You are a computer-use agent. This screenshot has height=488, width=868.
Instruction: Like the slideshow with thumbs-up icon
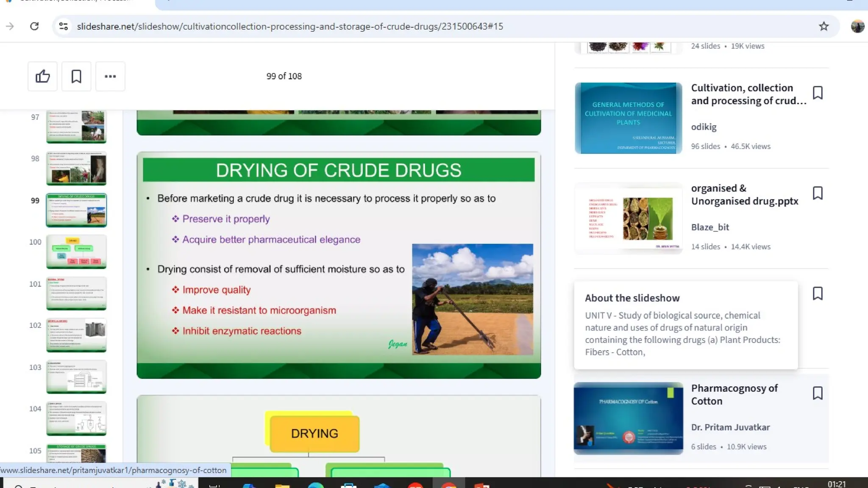[42, 76]
